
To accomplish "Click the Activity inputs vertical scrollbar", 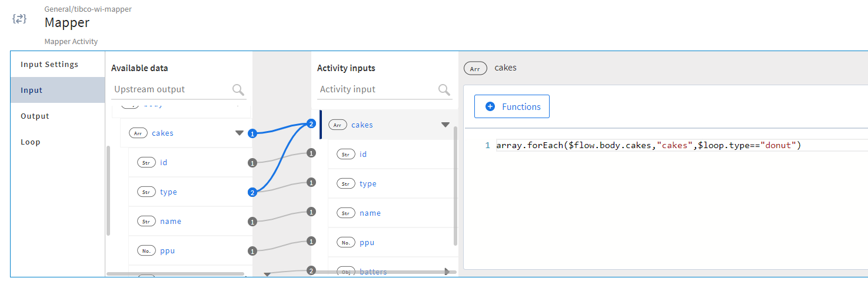I will coord(455,188).
